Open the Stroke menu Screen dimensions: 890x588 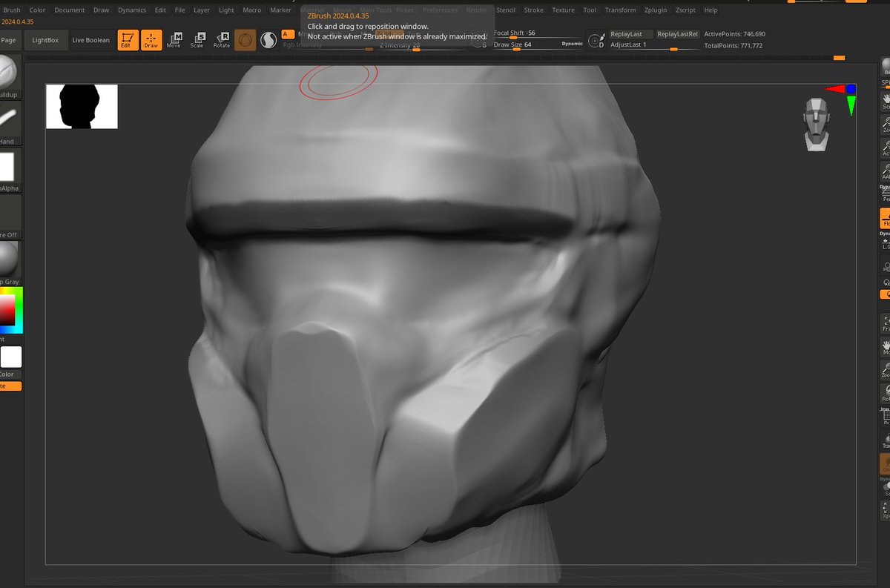(x=533, y=10)
